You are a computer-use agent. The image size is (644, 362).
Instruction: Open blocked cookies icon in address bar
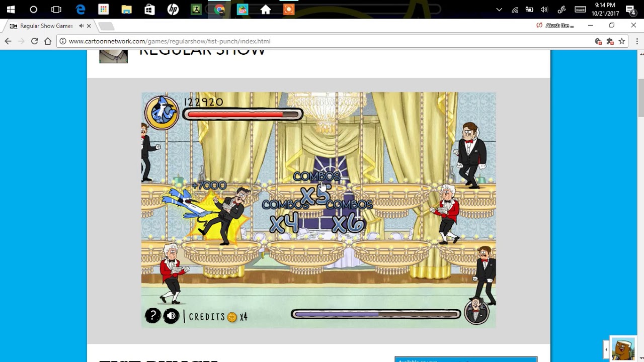tap(598, 41)
